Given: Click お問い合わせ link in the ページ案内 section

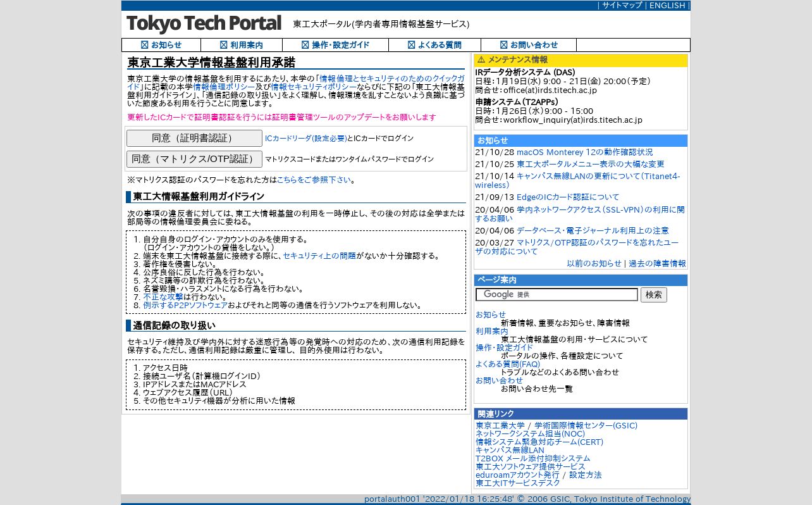Looking at the screenshot, I should click(499, 380).
